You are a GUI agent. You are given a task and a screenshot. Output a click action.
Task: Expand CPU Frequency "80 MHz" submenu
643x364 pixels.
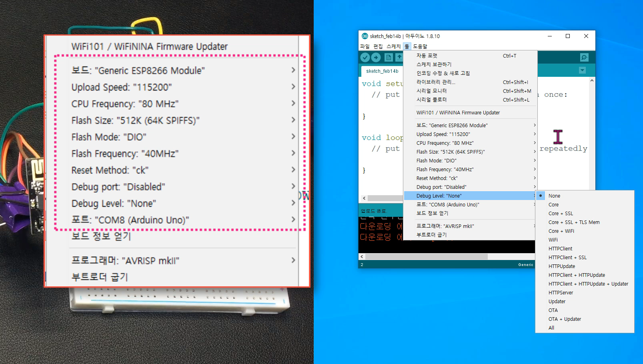point(470,143)
